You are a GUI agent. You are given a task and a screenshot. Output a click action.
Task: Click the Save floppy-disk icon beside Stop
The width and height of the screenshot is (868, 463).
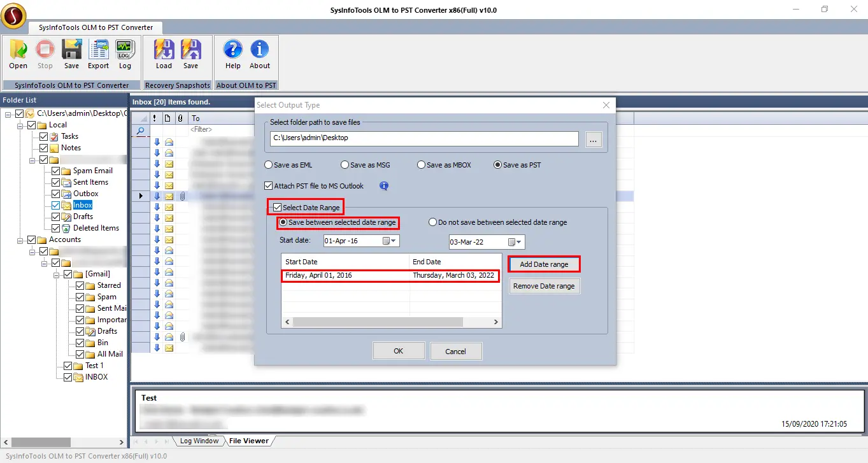point(71,50)
